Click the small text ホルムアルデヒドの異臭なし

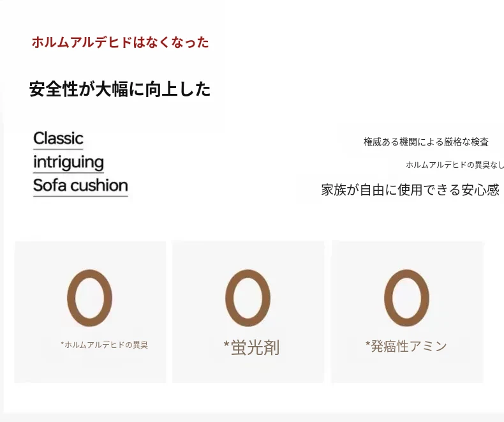tap(455, 165)
